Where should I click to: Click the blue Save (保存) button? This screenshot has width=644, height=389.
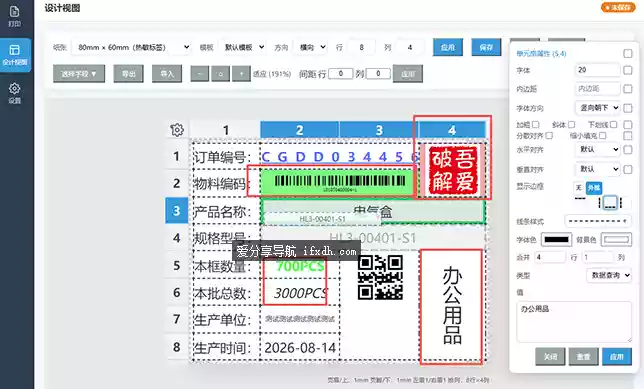[x=486, y=47]
